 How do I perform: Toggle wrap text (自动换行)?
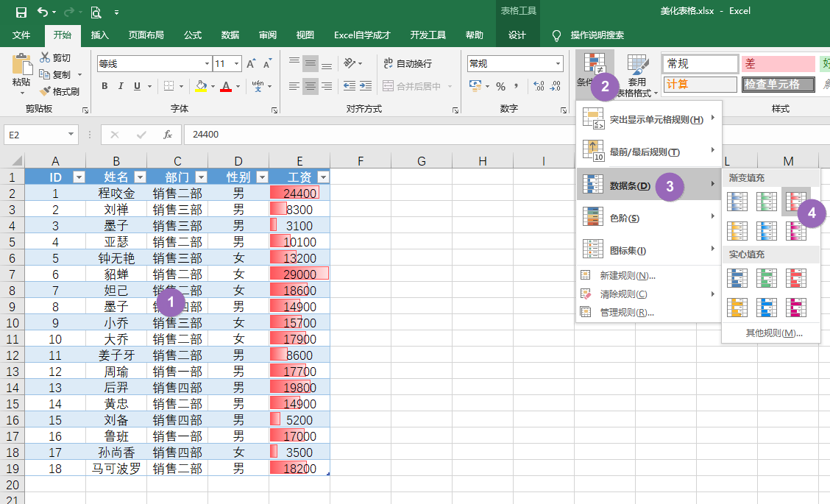pyautogui.click(x=408, y=63)
